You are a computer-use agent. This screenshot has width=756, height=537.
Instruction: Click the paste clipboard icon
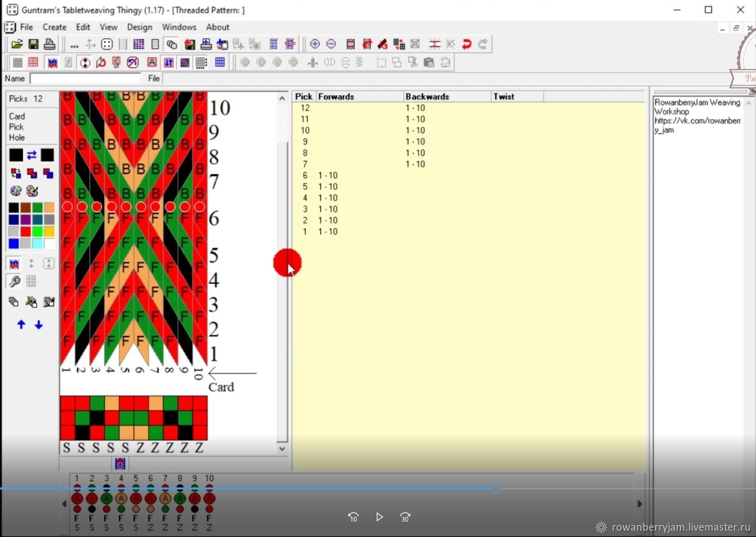point(429,62)
